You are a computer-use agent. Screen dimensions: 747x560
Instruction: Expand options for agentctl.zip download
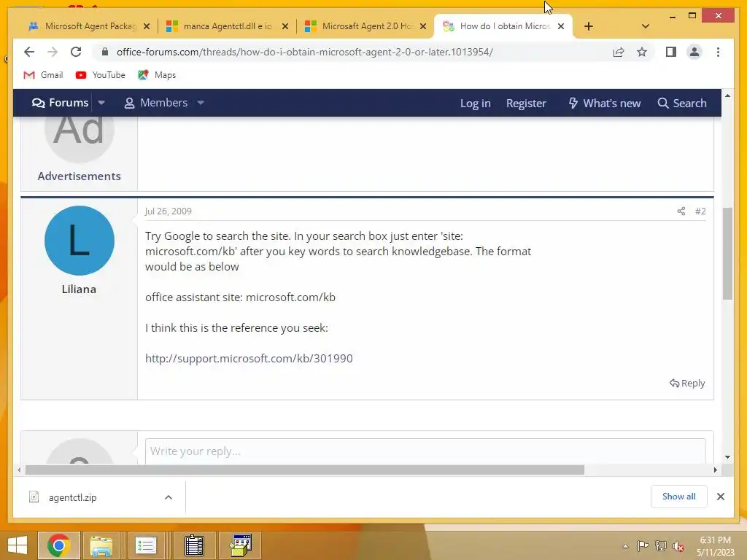tap(169, 497)
